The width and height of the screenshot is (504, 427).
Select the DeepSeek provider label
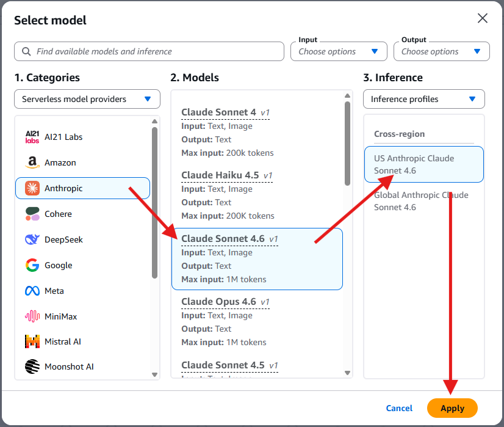pos(63,239)
